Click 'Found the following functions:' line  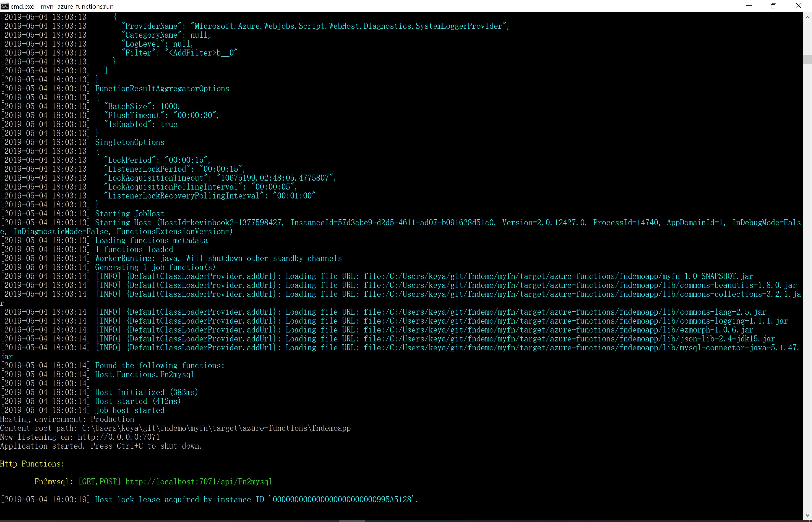113,366
